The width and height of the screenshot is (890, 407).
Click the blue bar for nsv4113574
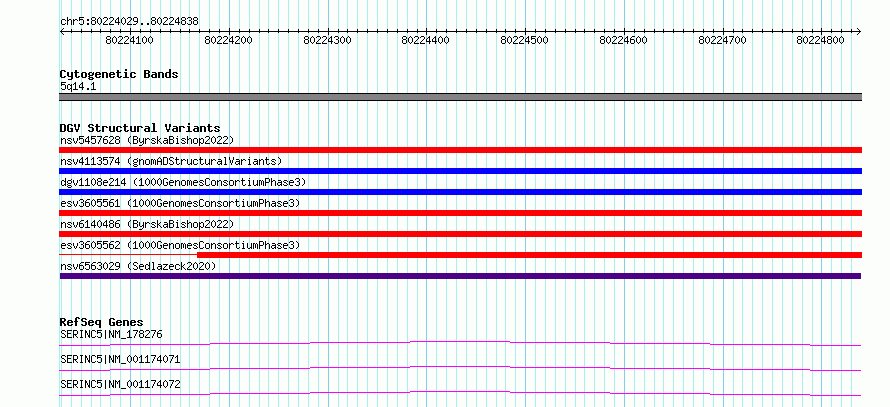(x=461, y=171)
